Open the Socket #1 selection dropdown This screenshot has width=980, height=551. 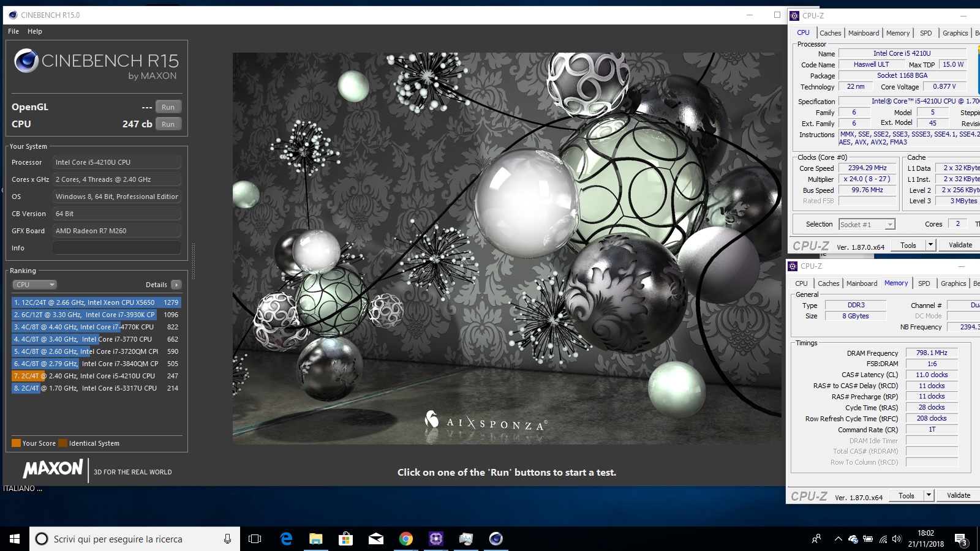click(x=867, y=225)
